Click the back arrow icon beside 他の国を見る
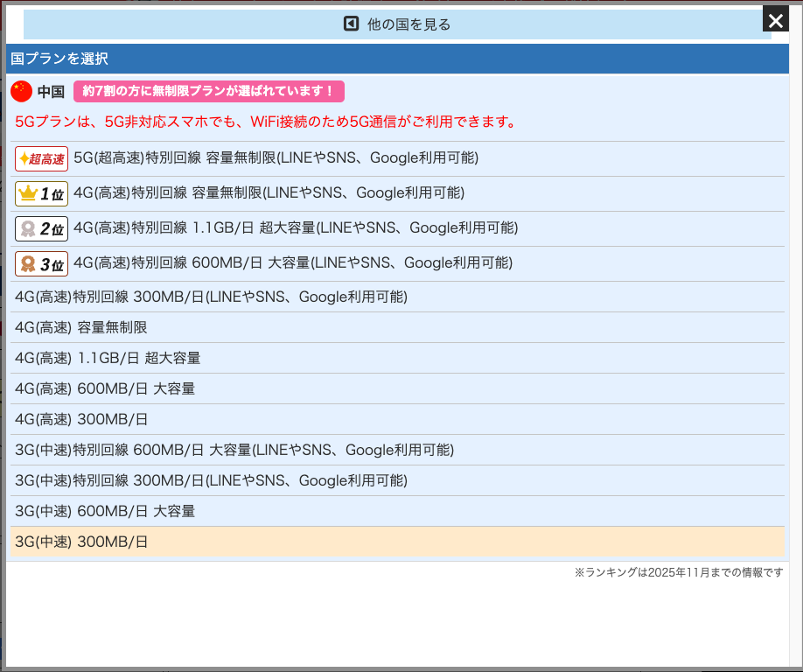Screen dimensions: 803x672 (352, 24)
